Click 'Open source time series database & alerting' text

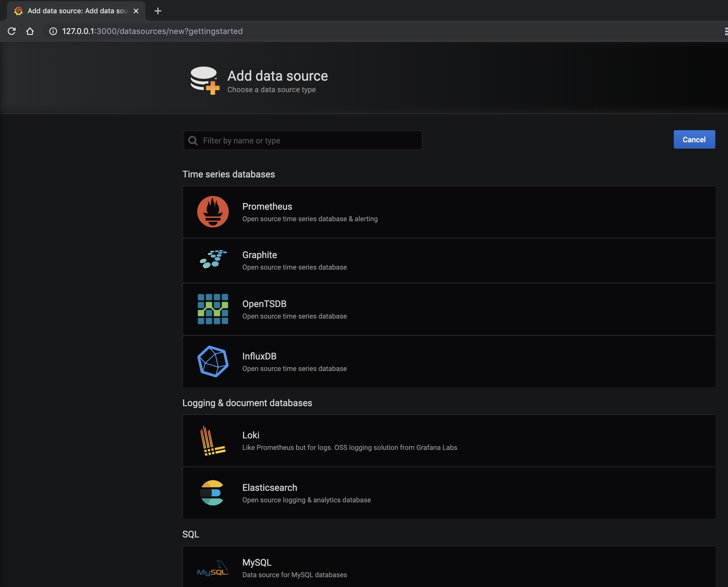click(310, 219)
